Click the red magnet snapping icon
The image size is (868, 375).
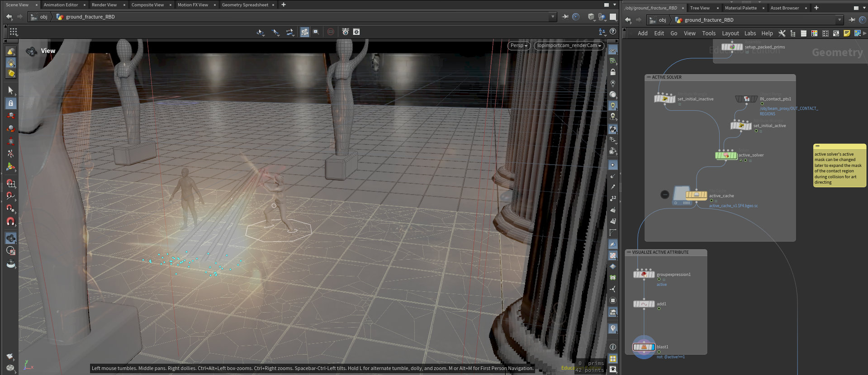coord(11,221)
